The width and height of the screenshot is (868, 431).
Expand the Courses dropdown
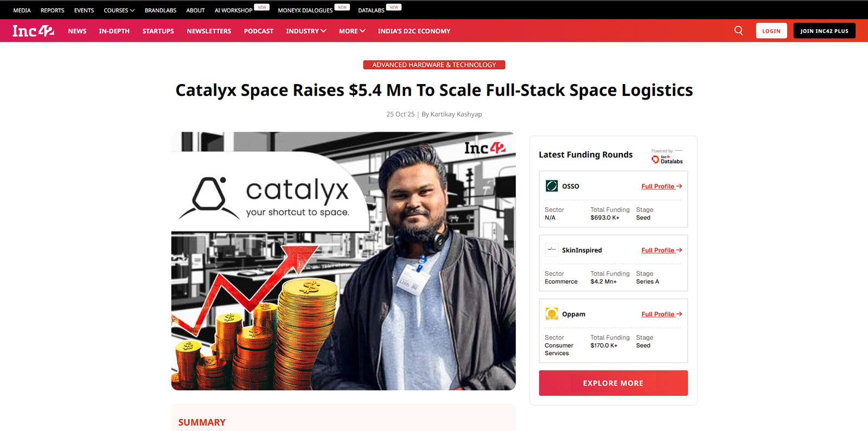(x=119, y=10)
